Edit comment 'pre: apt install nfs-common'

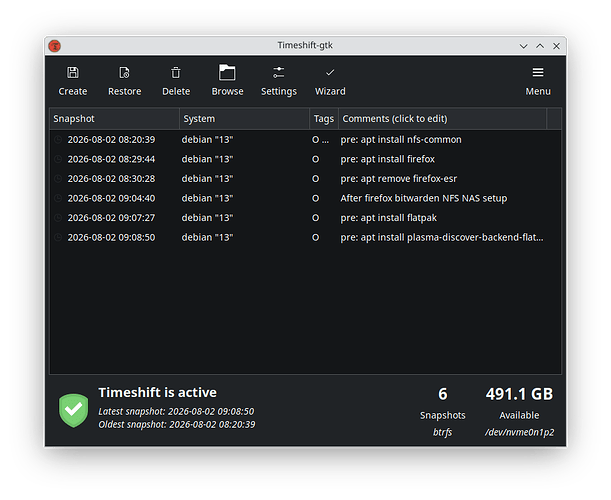pos(401,140)
